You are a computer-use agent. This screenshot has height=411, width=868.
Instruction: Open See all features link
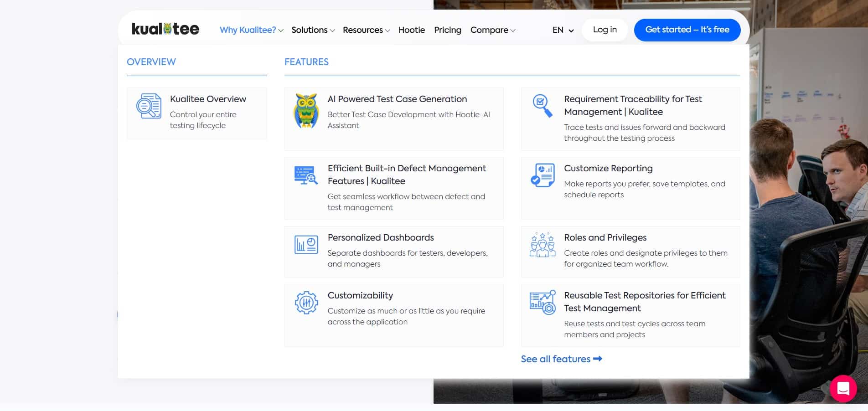[561, 359]
